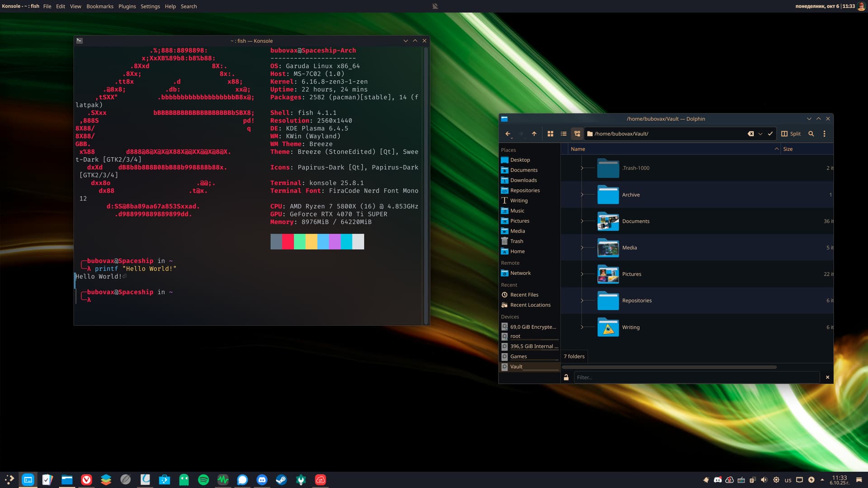Select the Games device entry

[x=518, y=357]
